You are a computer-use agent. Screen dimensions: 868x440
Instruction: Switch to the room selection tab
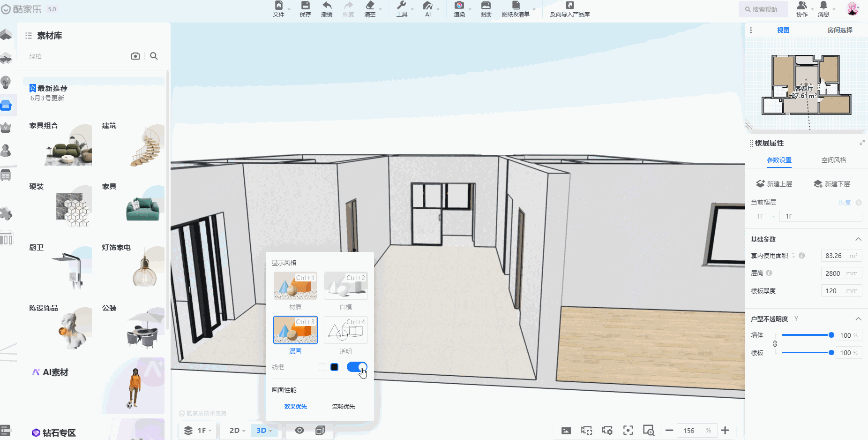tap(839, 30)
